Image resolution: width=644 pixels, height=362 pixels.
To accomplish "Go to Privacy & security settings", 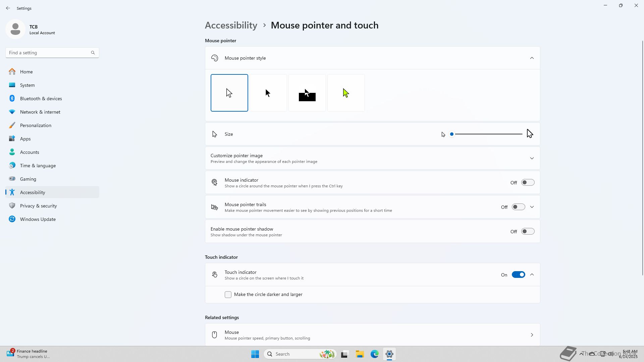I will [38, 206].
